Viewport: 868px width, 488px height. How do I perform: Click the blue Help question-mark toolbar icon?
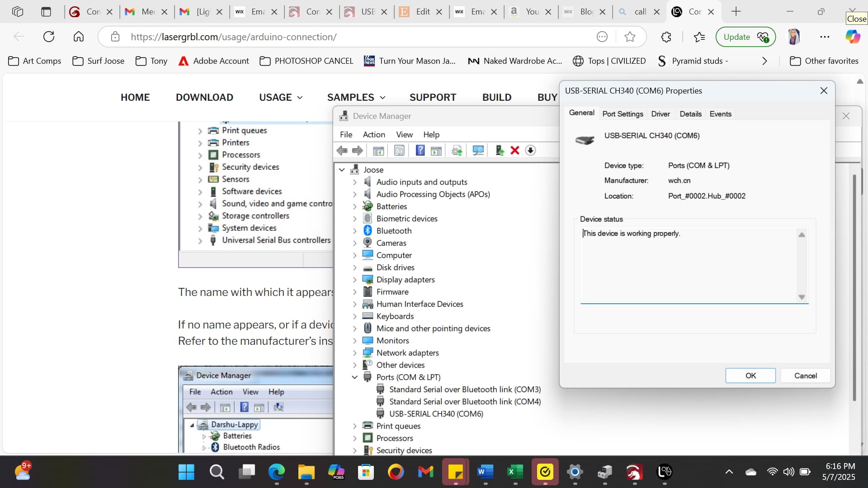click(x=420, y=150)
